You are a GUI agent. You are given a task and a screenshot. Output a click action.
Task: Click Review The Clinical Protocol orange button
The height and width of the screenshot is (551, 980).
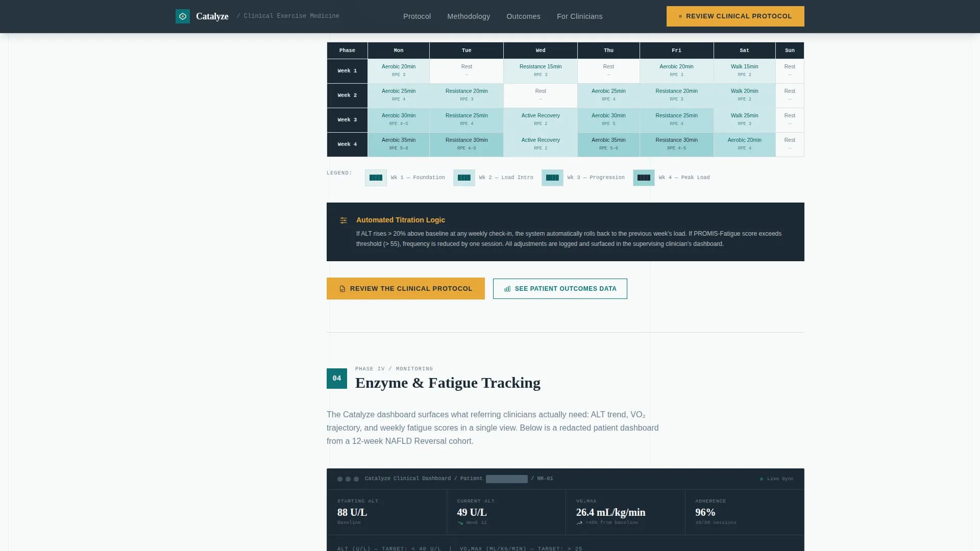(x=406, y=289)
